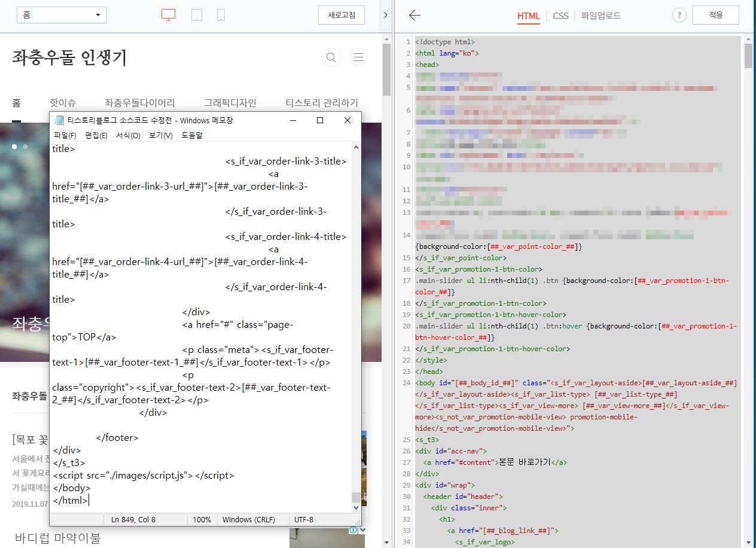Switch preview to tablet view

click(x=197, y=16)
